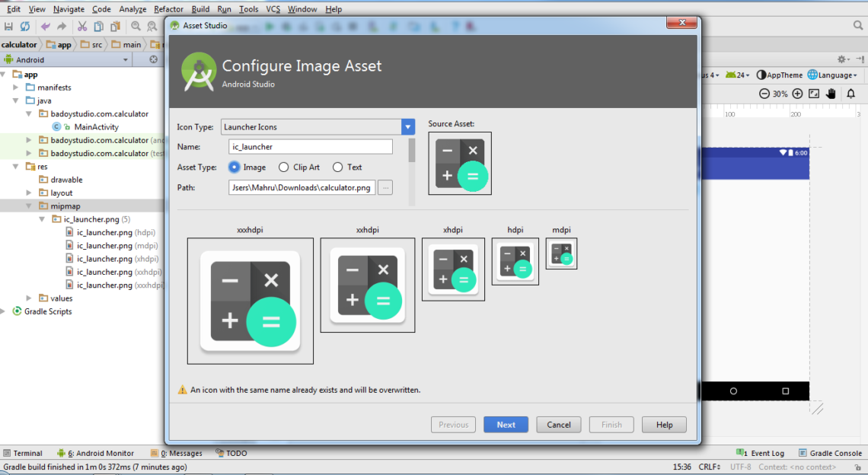Click the Cut scissors icon
This screenshot has height=475, width=868.
click(82, 27)
